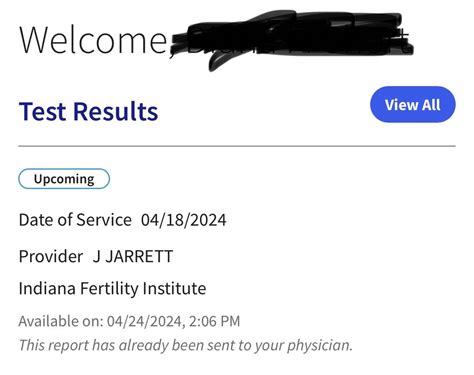Click the View All button
Screen dimensions: 474x375
[x=413, y=104]
